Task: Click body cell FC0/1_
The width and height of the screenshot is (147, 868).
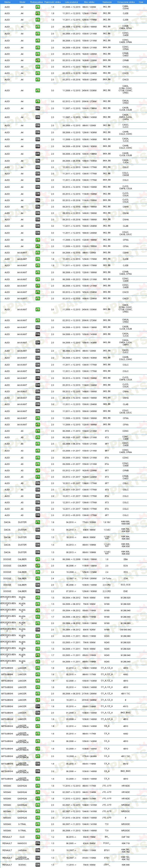Action: [x=107, y=843]
